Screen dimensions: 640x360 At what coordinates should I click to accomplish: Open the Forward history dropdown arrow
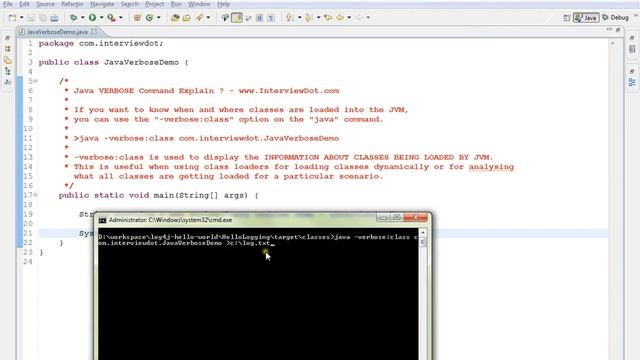[x=368, y=18]
